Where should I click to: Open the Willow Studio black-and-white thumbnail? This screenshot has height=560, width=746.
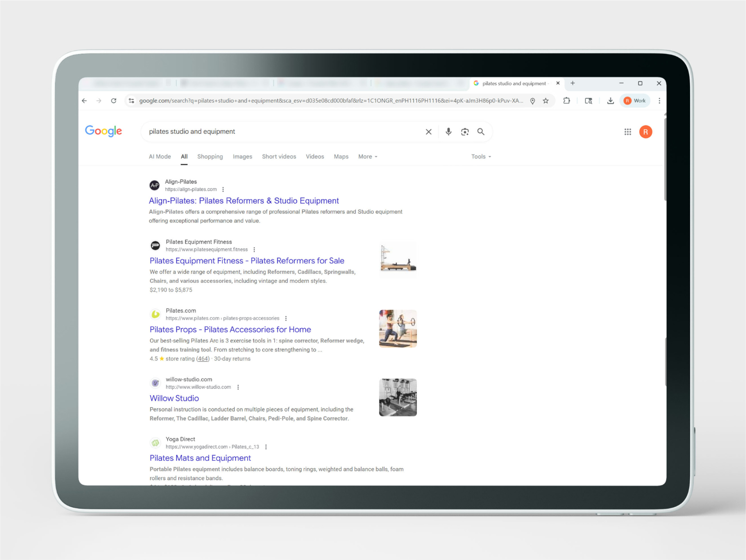tap(398, 397)
